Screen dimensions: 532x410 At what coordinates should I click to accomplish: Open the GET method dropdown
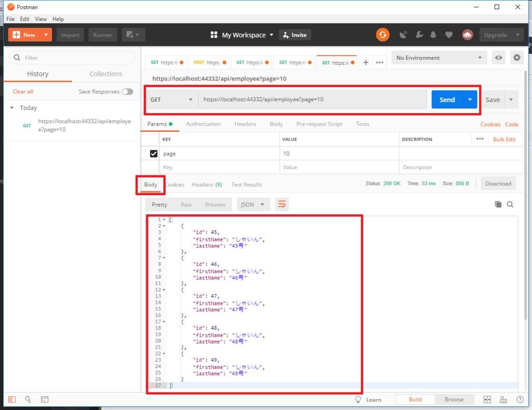click(171, 100)
